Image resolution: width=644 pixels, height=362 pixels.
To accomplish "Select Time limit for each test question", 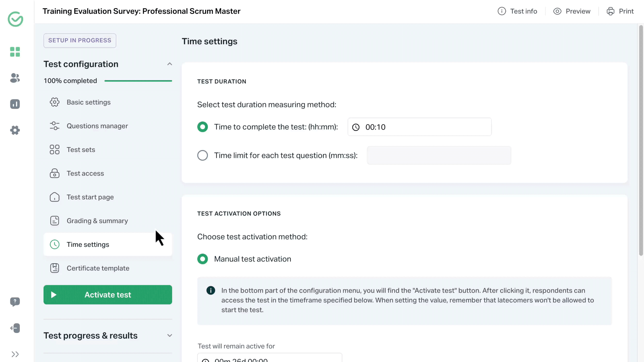I will tap(202, 155).
